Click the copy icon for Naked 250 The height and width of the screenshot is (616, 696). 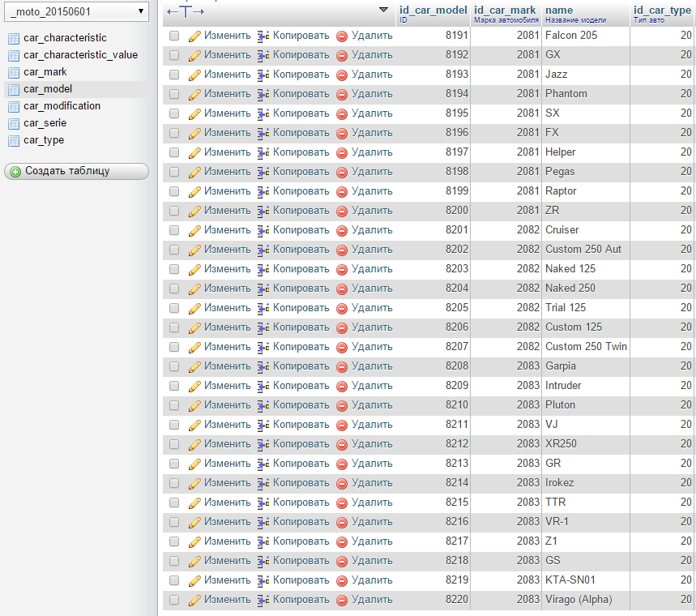pyautogui.click(x=263, y=289)
